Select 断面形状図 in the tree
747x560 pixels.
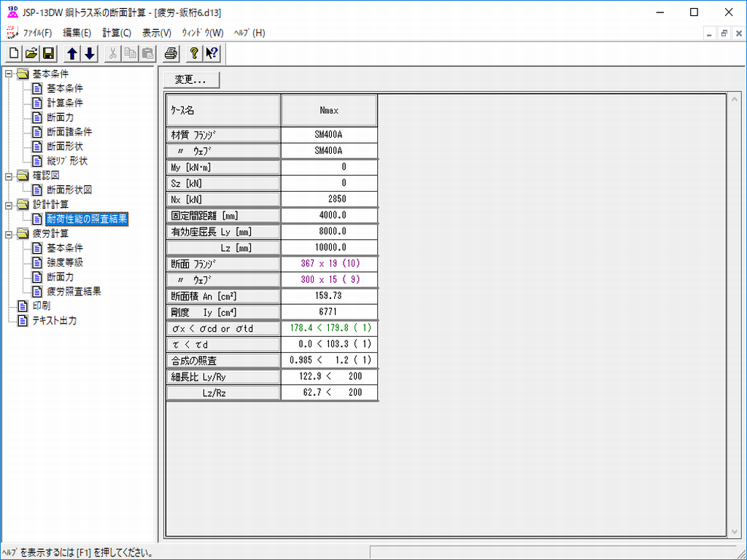pyautogui.click(x=69, y=190)
